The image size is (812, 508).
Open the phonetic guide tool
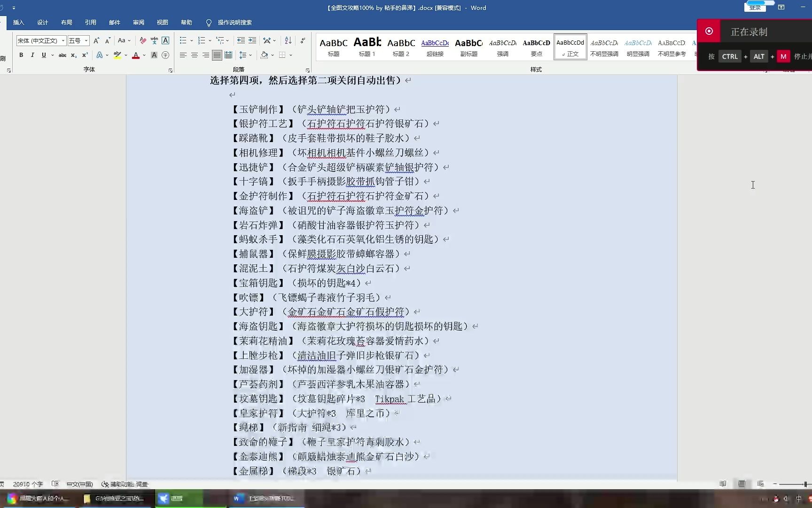click(x=154, y=40)
